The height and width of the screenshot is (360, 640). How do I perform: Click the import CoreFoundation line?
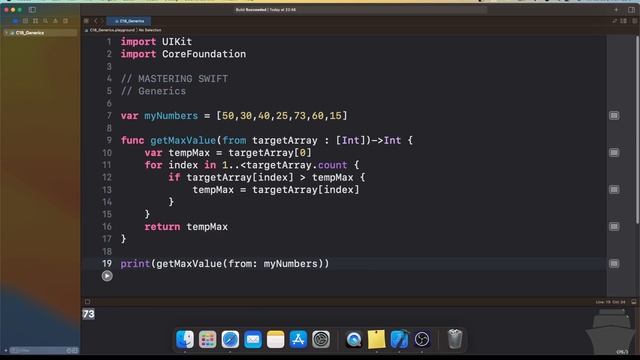tap(183, 54)
